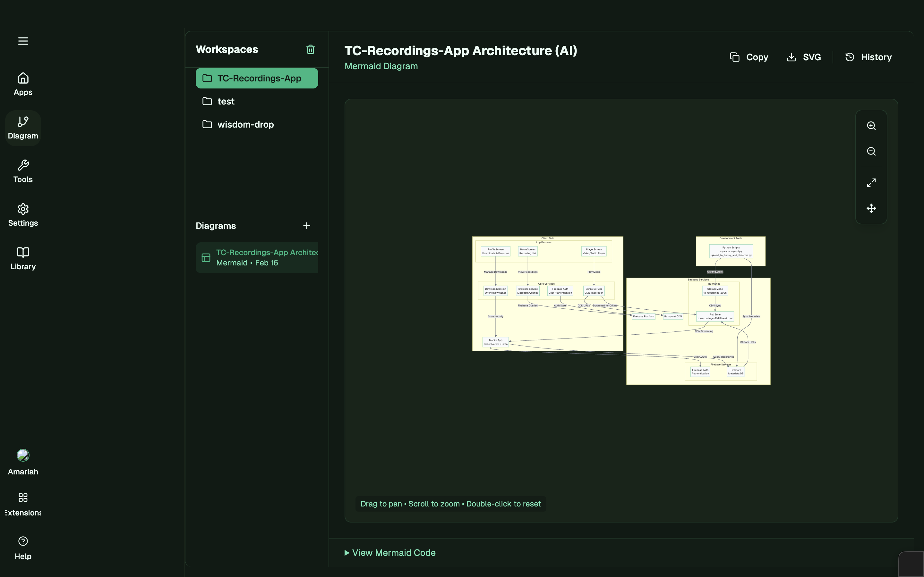Select the wisdom-drop workspace
The image size is (924, 577).
click(245, 124)
